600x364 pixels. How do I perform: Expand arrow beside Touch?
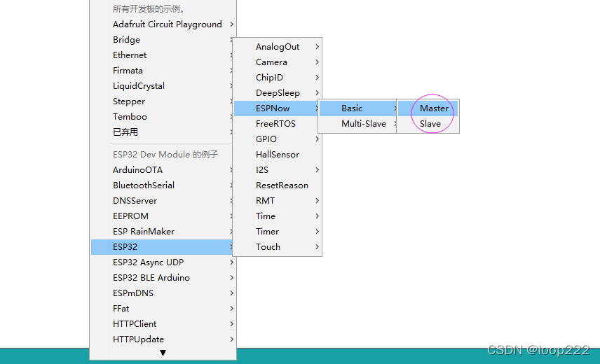[x=318, y=246]
